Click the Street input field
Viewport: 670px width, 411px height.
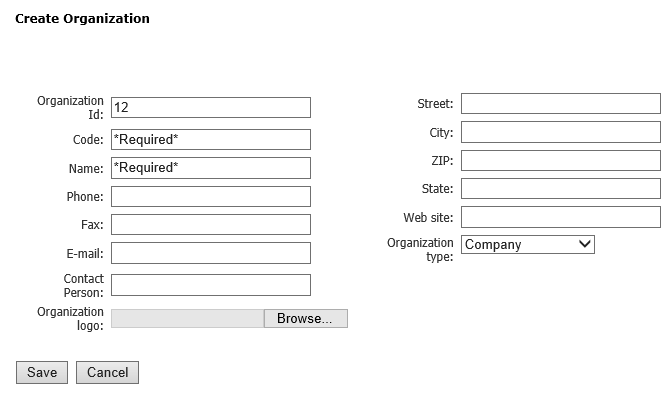(x=560, y=104)
